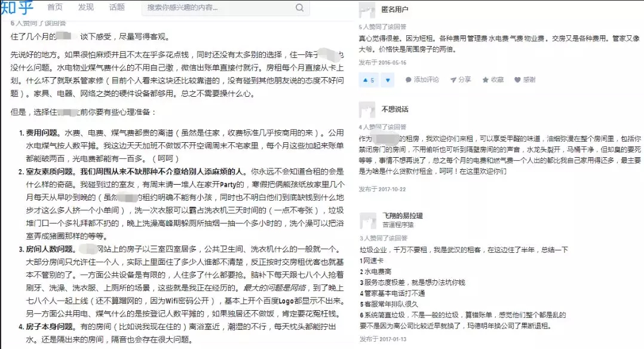The image size is (644, 349).
Task: Click 发布于 2016-05-16 date link
Action: coord(382,63)
